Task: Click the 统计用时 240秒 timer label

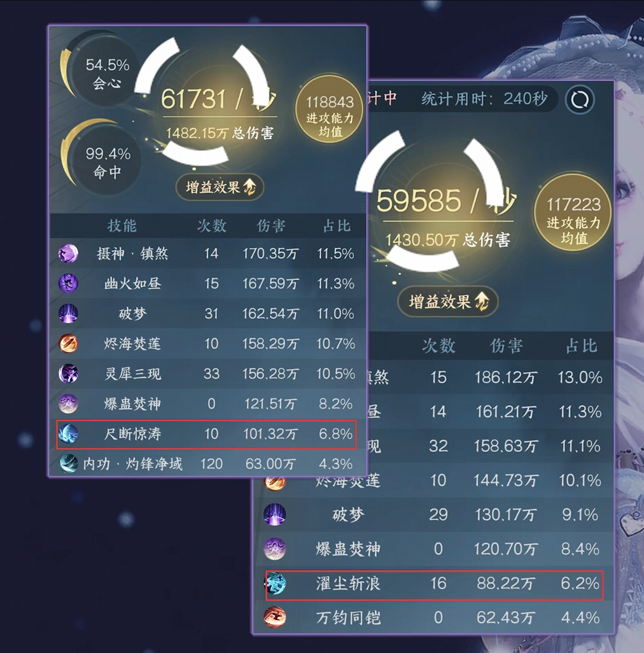Action: (484, 99)
